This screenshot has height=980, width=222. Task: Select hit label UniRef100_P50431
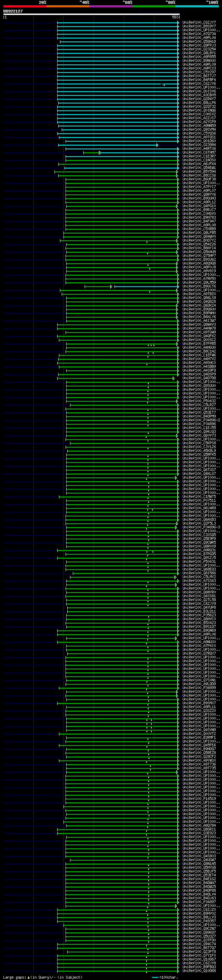[x=199, y=562]
